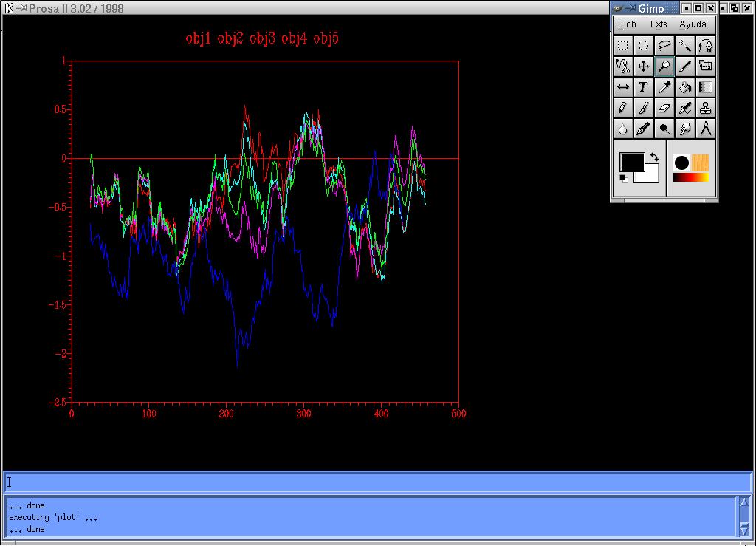This screenshot has height=546, width=756.
Task: Select the Rectangle Select tool
Action: coord(623,45)
